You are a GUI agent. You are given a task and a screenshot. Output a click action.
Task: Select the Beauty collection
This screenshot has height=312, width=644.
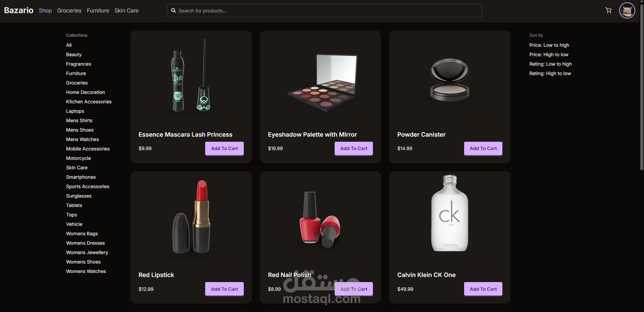[74, 55]
